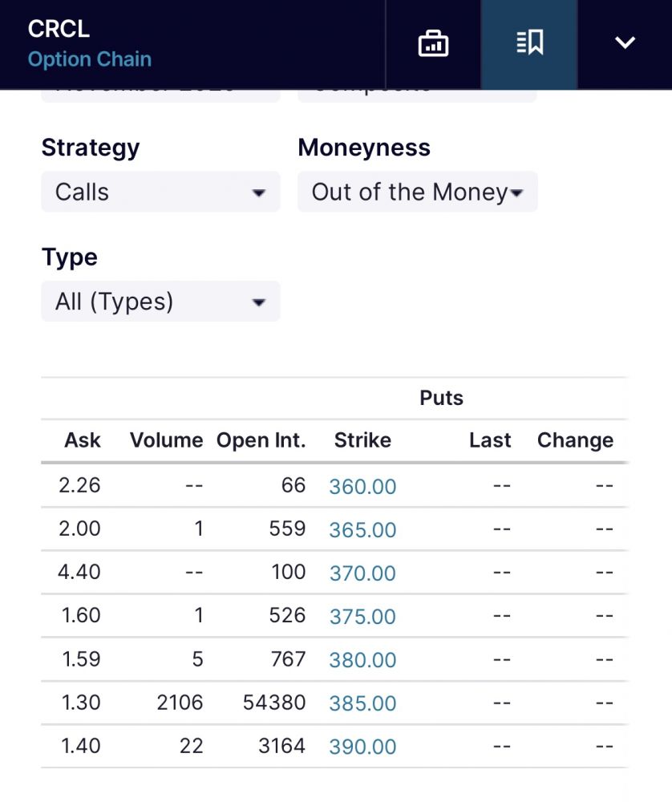The width and height of the screenshot is (672, 802).
Task: Click the CRCL ticker title
Action: coord(59,29)
